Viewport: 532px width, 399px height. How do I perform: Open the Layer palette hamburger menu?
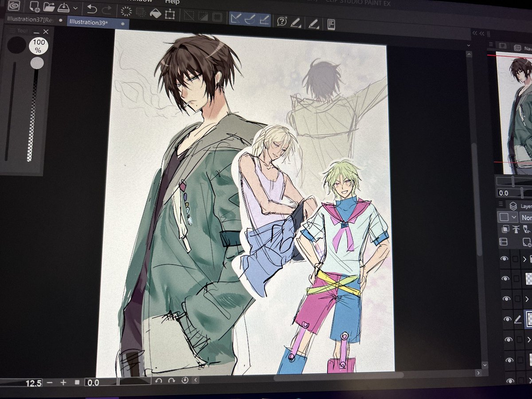501,204
